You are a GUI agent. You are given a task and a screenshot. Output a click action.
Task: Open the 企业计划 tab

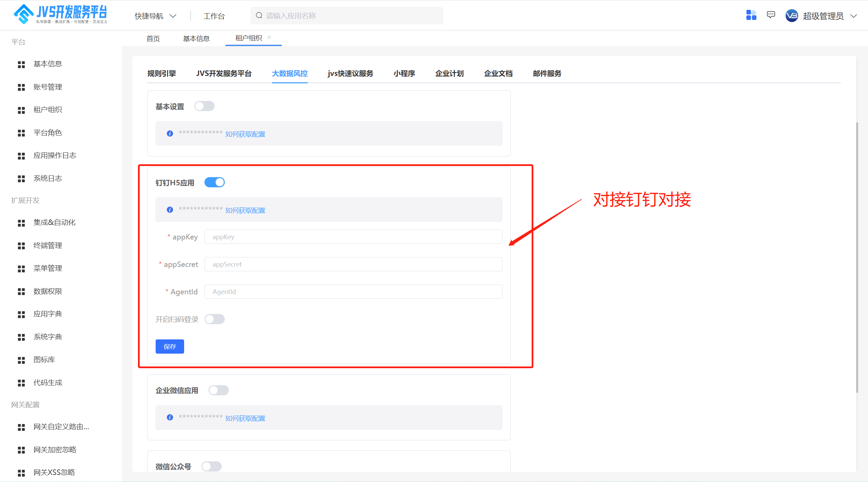(450, 74)
